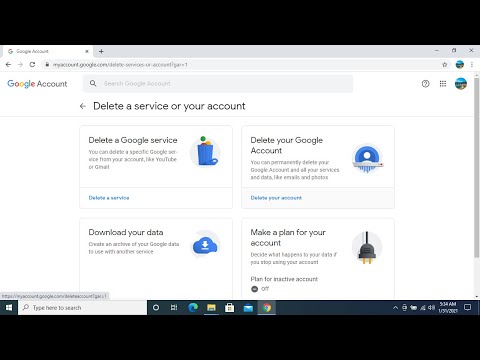Click the Off status icon for inactive plan
The width and height of the screenshot is (480, 360).
254,289
